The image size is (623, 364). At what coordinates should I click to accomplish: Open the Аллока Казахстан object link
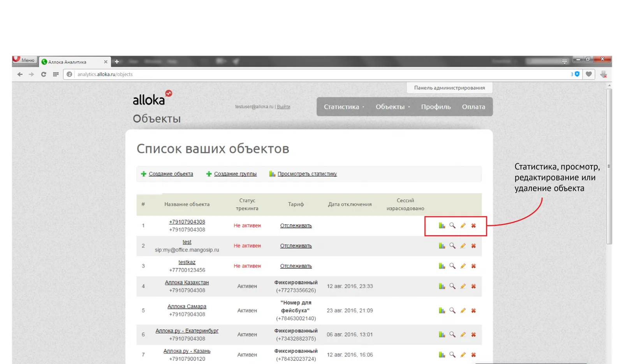(x=187, y=282)
